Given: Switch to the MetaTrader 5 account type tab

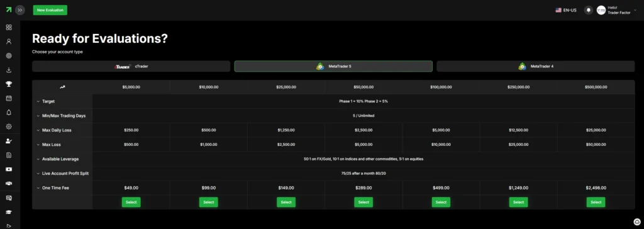Looking at the screenshot, I should click(x=333, y=66).
